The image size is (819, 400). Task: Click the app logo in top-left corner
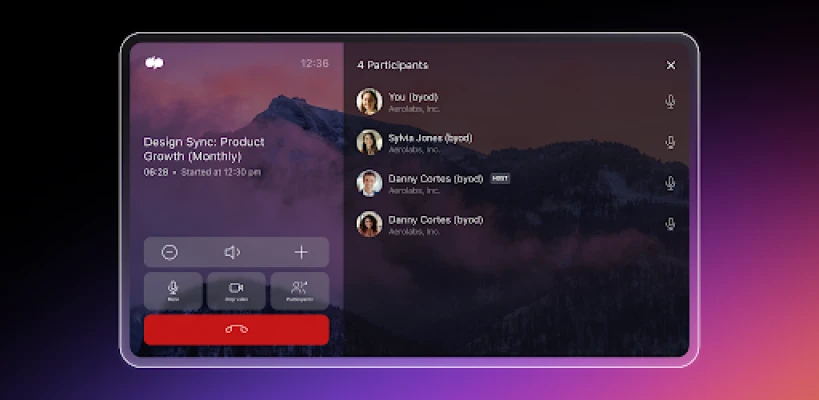[x=154, y=62]
